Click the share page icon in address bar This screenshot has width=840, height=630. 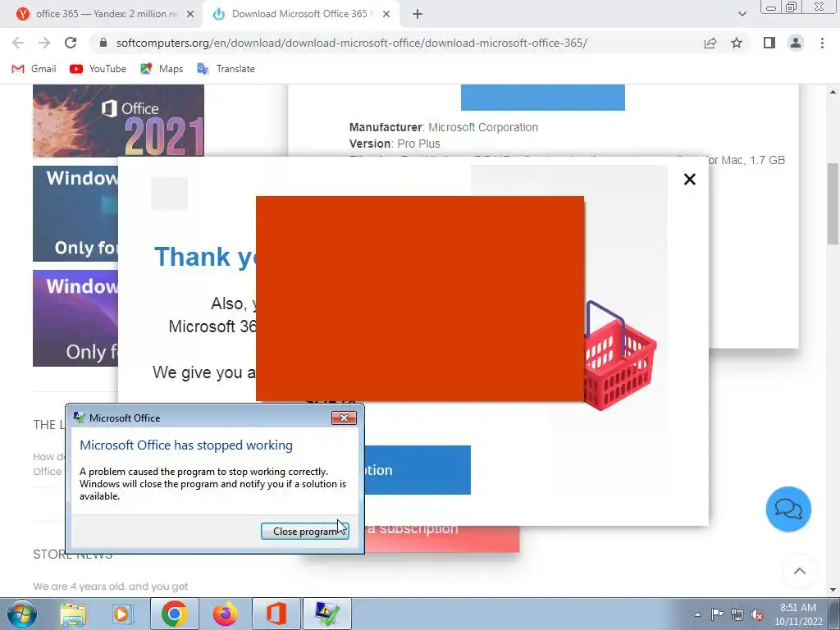[710, 43]
